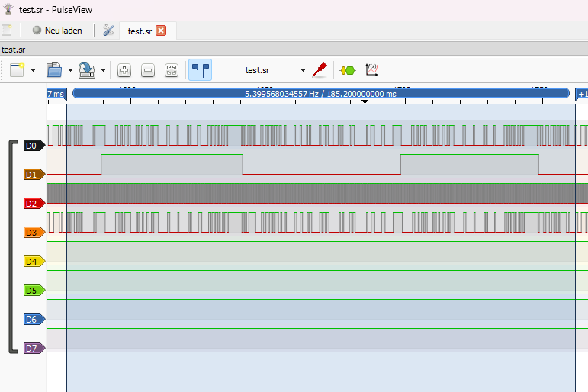
Task: Click the channel group bracket handle
Action: point(12,247)
